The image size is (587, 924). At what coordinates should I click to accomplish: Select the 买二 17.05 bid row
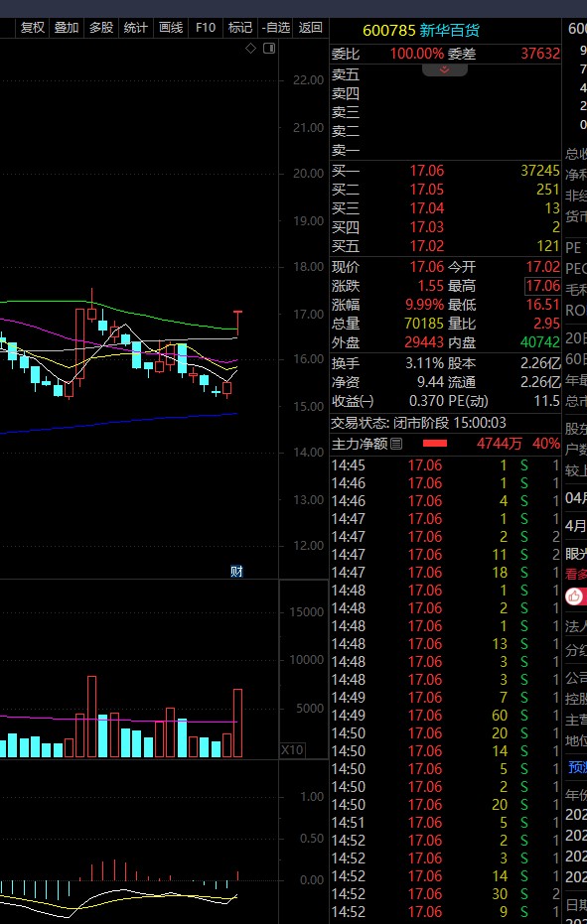[445, 190]
